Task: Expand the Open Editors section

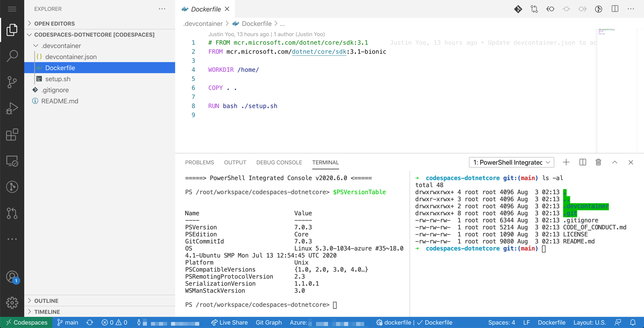Action: tap(100, 23)
